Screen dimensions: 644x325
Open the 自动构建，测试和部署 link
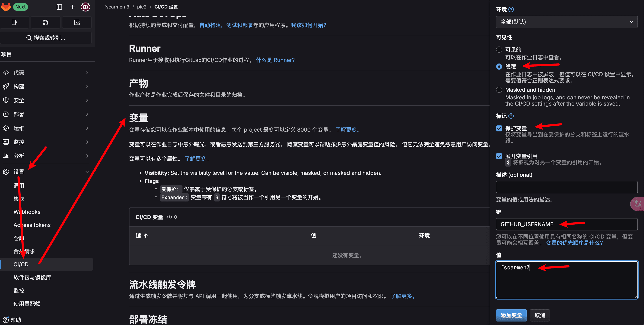tap(226, 25)
